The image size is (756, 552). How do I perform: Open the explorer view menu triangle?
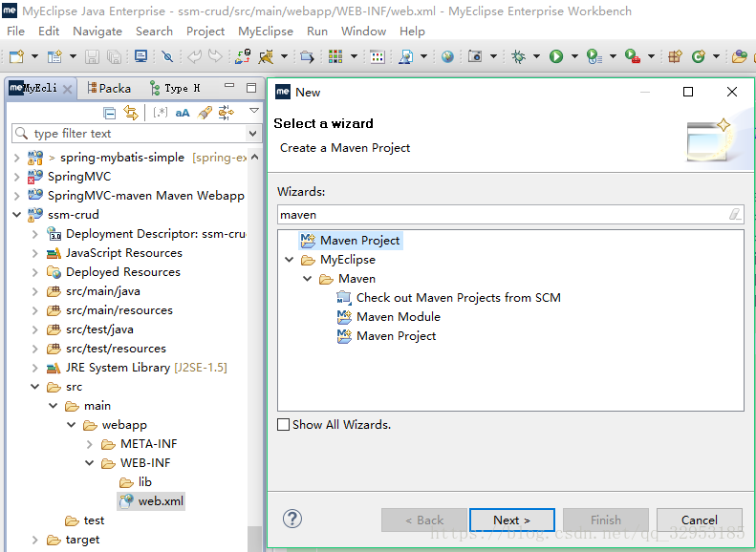pos(254,112)
